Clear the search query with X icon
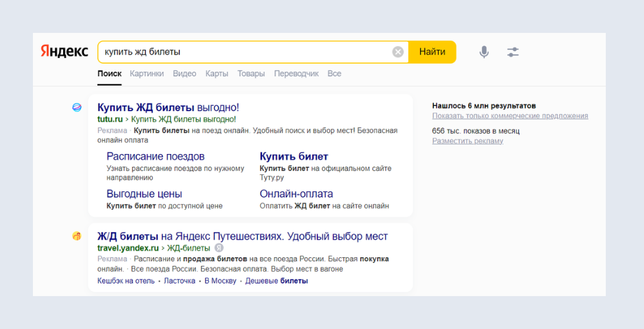 [x=398, y=52]
